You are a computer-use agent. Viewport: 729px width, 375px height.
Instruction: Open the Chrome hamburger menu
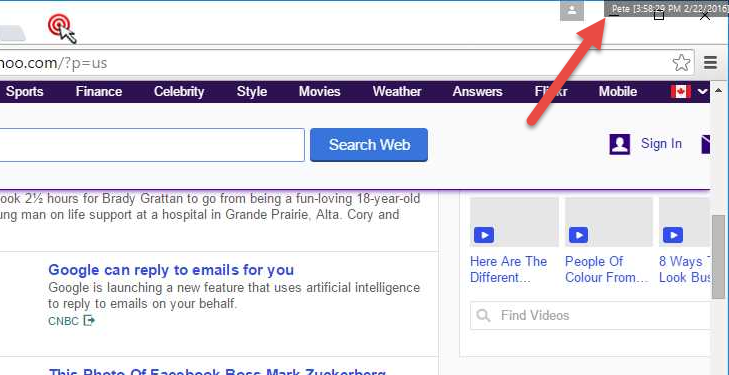click(710, 62)
